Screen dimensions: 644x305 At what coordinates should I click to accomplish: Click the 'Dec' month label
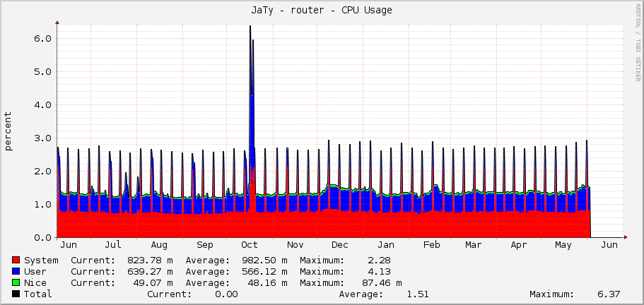[x=339, y=245]
